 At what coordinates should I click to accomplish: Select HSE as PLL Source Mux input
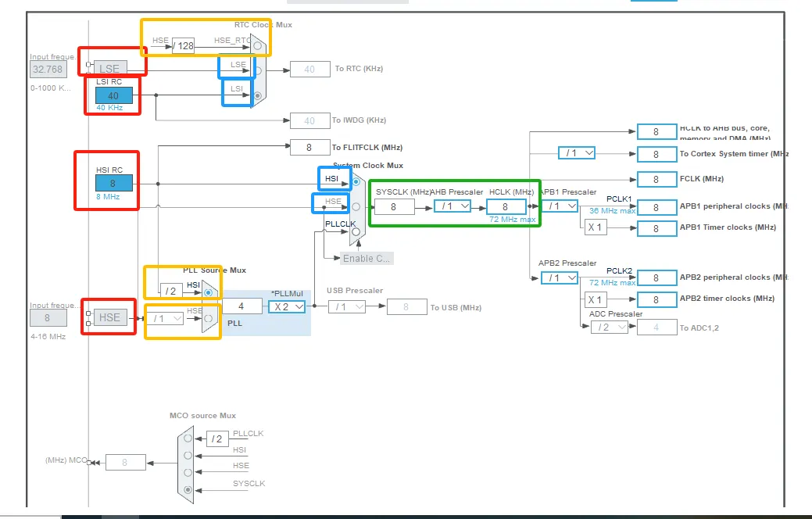[x=208, y=318]
